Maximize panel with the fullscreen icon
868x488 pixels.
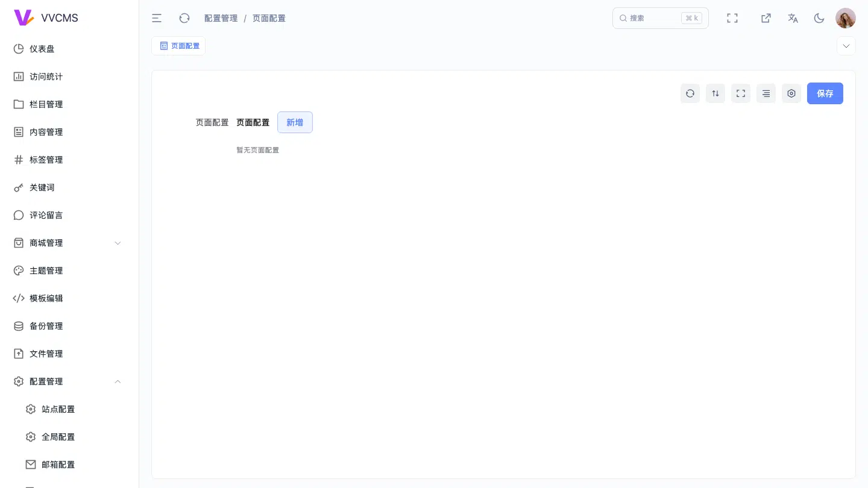pos(741,93)
